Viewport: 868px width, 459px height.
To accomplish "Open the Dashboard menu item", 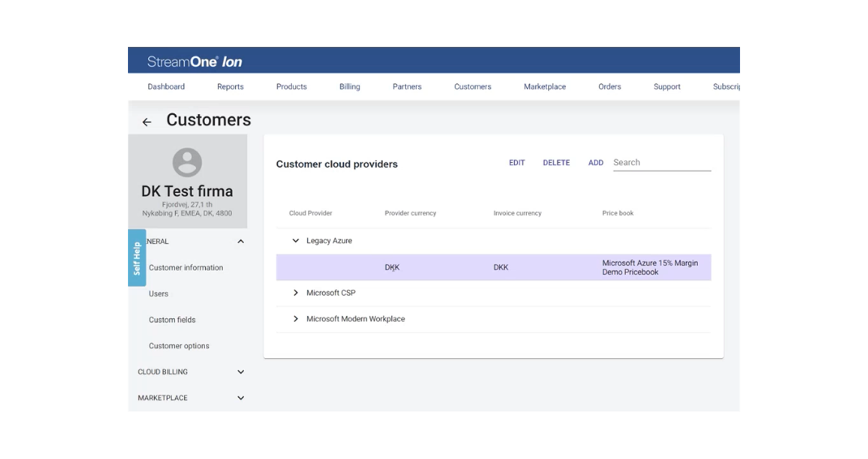I will click(x=166, y=86).
